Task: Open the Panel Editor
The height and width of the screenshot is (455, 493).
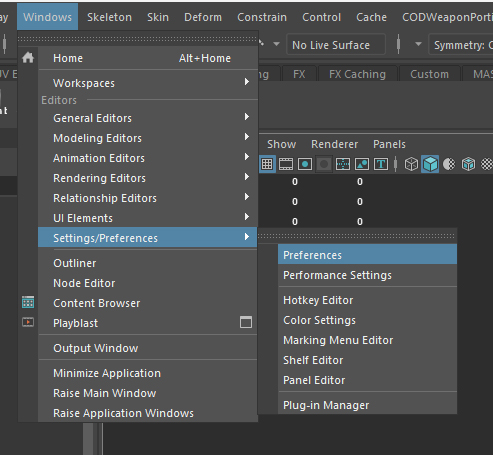Action: tap(367, 380)
